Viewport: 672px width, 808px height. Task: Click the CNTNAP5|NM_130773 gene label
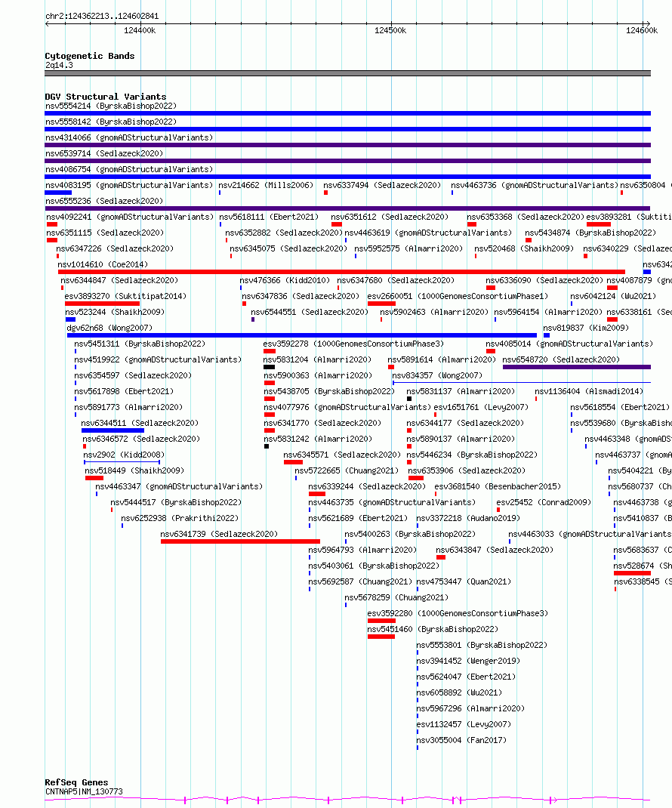coord(84,792)
